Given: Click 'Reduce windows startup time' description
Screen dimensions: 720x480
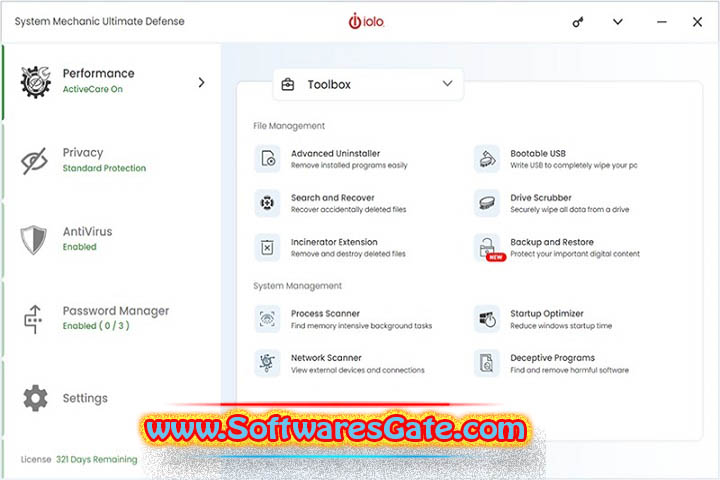Looking at the screenshot, I should click(561, 326).
